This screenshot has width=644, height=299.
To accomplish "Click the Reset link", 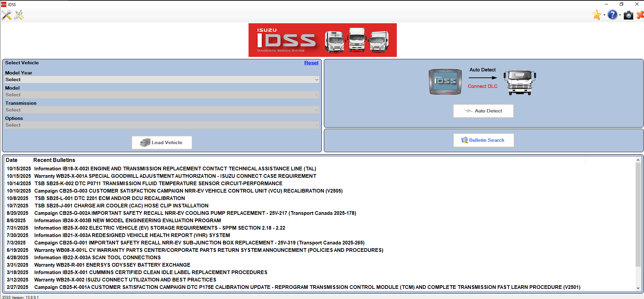I will pos(311,63).
